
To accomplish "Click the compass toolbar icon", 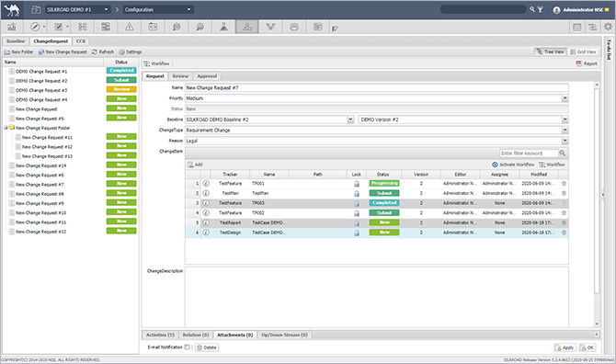I will click(35, 27).
